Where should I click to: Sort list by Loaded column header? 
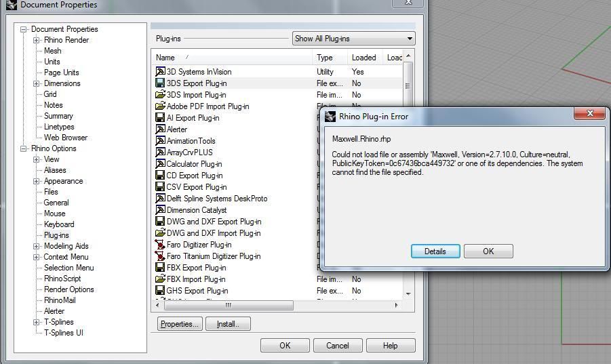tap(365, 58)
